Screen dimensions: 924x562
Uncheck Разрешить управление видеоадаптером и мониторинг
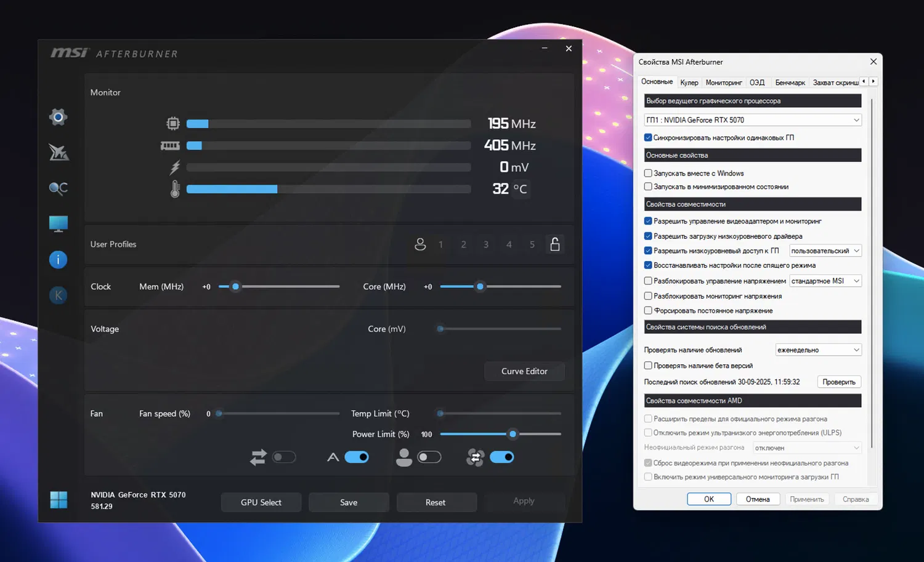click(x=648, y=221)
